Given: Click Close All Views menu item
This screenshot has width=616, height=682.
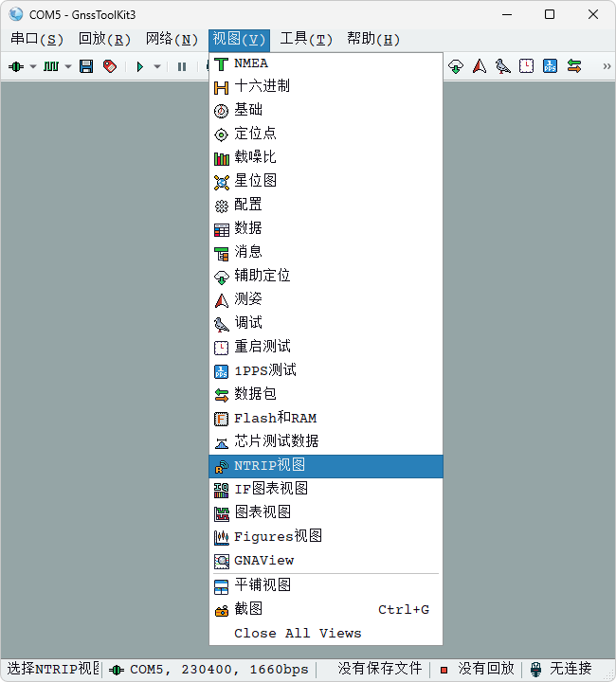Looking at the screenshot, I should click(x=326, y=634).
